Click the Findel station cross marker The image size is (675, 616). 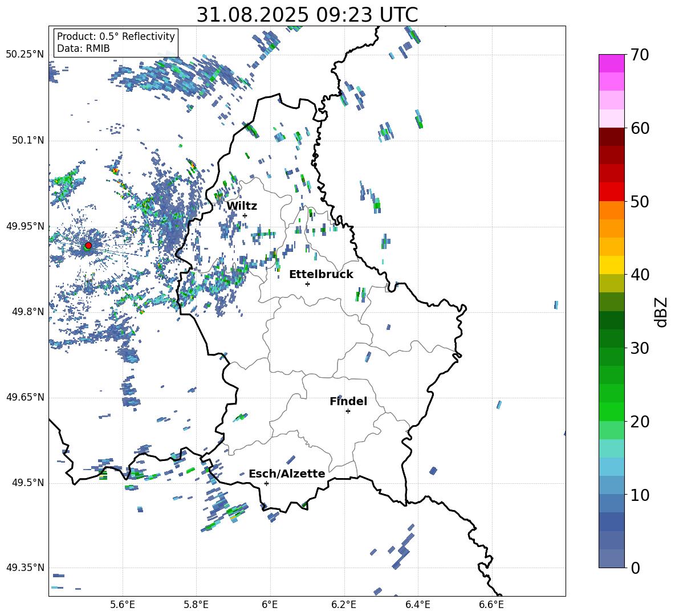click(x=348, y=411)
